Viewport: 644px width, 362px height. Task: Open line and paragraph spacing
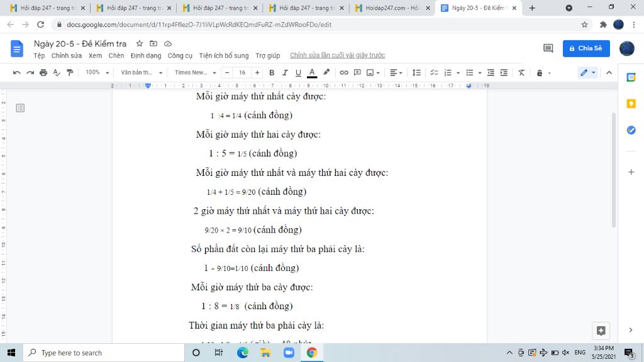tap(416, 73)
